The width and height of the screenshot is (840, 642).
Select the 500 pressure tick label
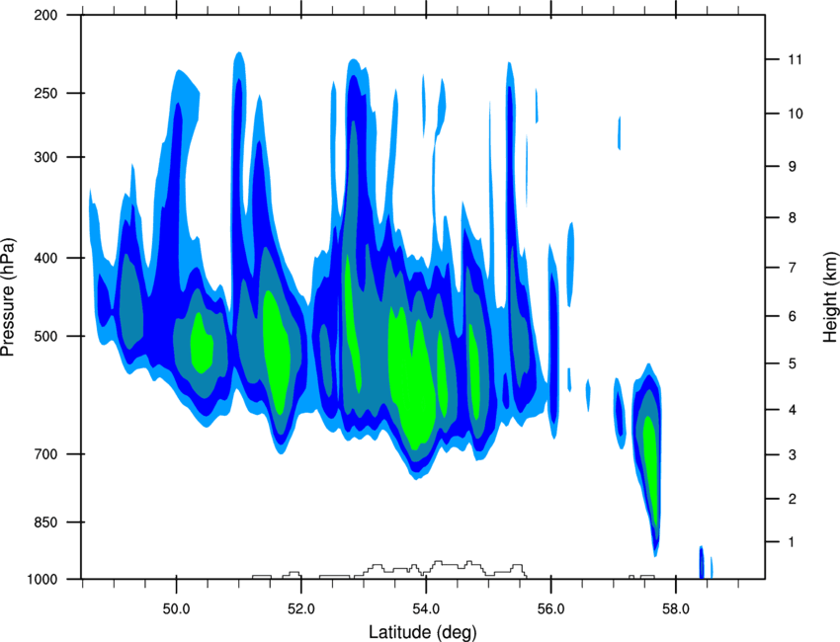coord(45,336)
